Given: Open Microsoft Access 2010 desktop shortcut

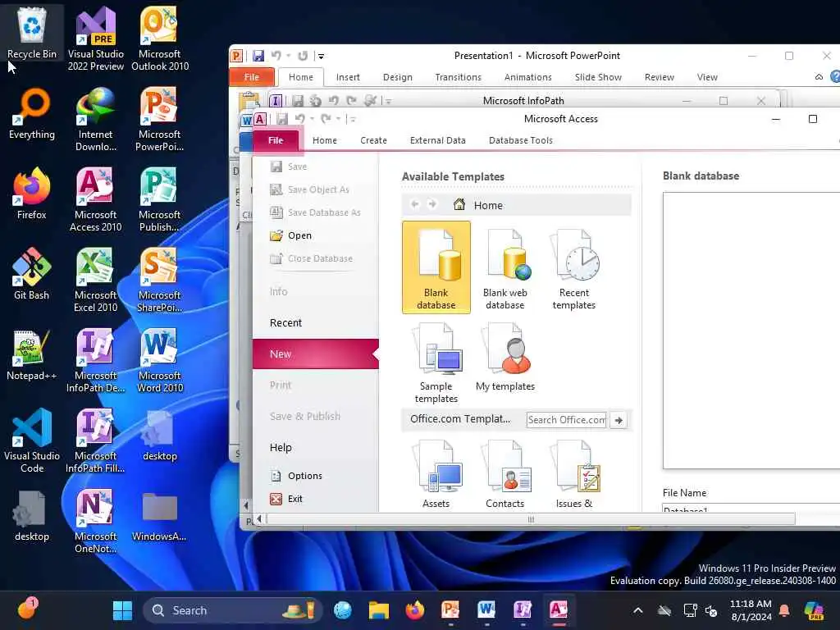Looking at the screenshot, I should pos(95,199).
